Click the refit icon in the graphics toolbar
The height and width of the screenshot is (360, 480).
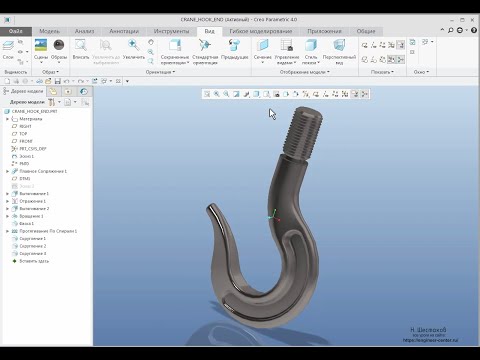(x=207, y=94)
